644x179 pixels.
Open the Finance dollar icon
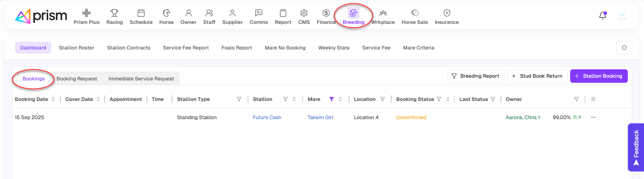(x=326, y=13)
